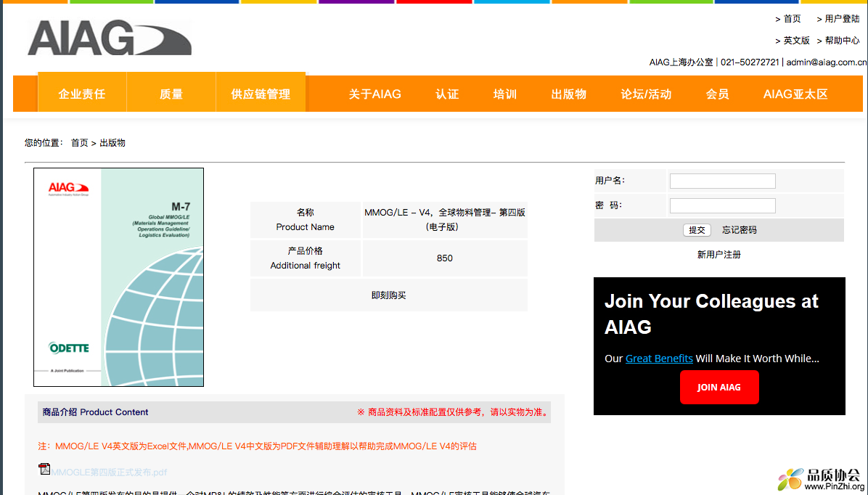This screenshot has height=495, width=868.
Task: Click the admin@aiag.com.cn email address
Action: tap(827, 62)
